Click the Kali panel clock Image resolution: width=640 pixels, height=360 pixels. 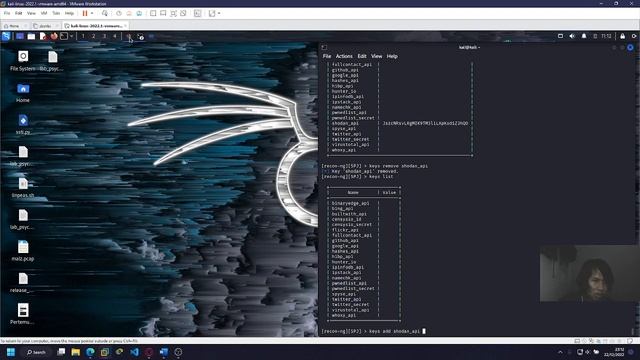[606, 36]
